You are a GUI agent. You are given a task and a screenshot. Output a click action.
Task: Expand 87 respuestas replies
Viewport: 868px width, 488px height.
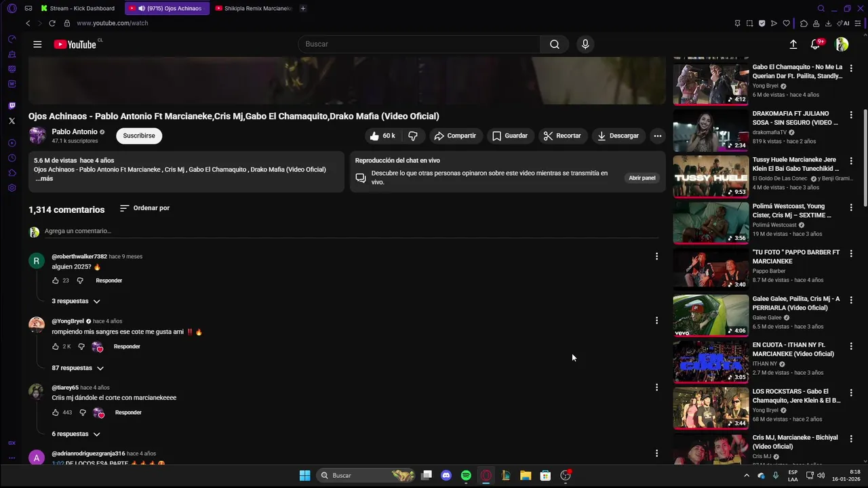point(78,368)
